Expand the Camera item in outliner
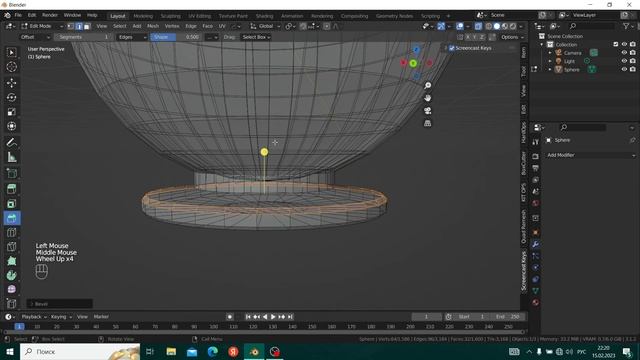The width and height of the screenshot is (640, 360). tap(550, 53)
